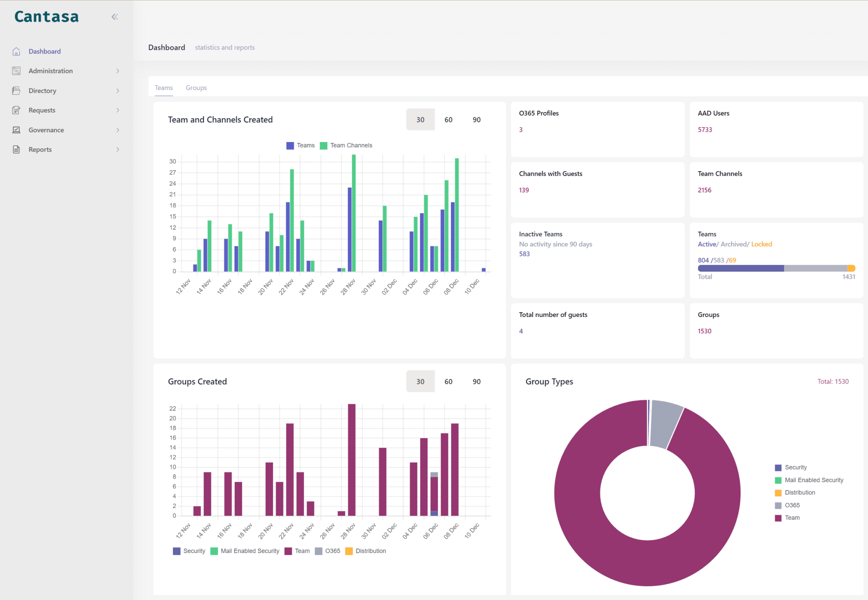Set Groups Created range to 90 days

476,381
